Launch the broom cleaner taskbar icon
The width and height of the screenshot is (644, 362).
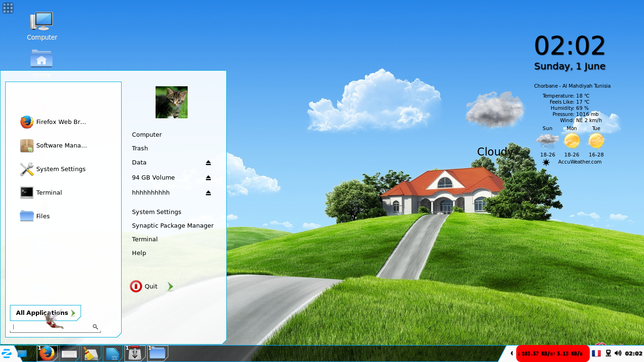91,353
